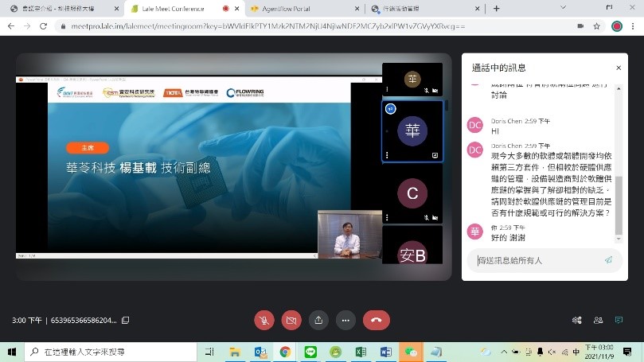644x362 pixels.
Task: Close the Agentflow Portal tab
Action: [357, 9]
